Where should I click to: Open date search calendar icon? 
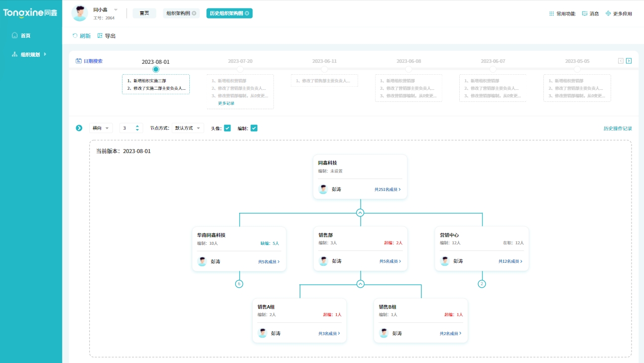(x=79, y=61)
